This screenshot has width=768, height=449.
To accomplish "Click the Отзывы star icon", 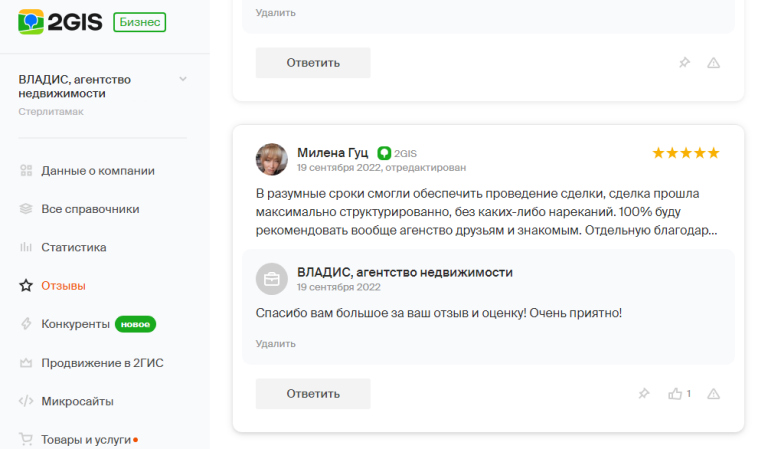I will click(26, 285).
